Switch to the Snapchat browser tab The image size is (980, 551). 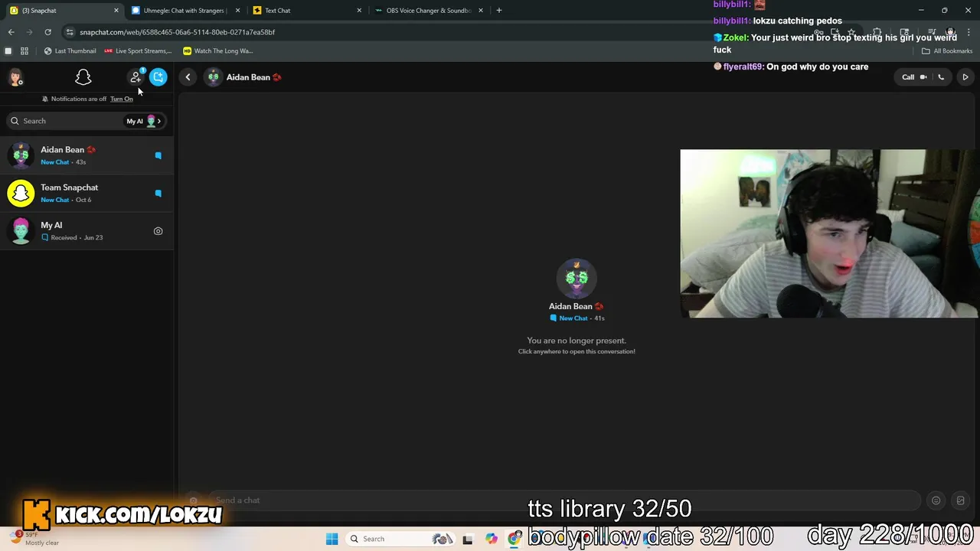(64, 11)
